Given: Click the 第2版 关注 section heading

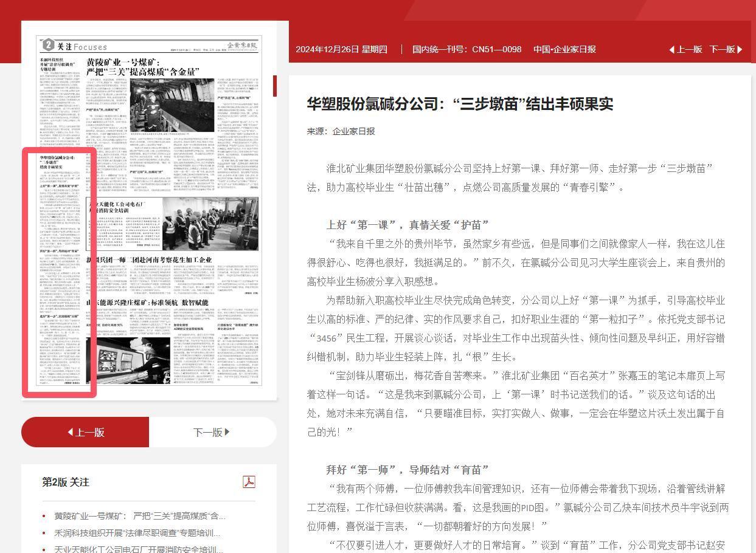Looking at the screenshot, I should pos(66,482).
